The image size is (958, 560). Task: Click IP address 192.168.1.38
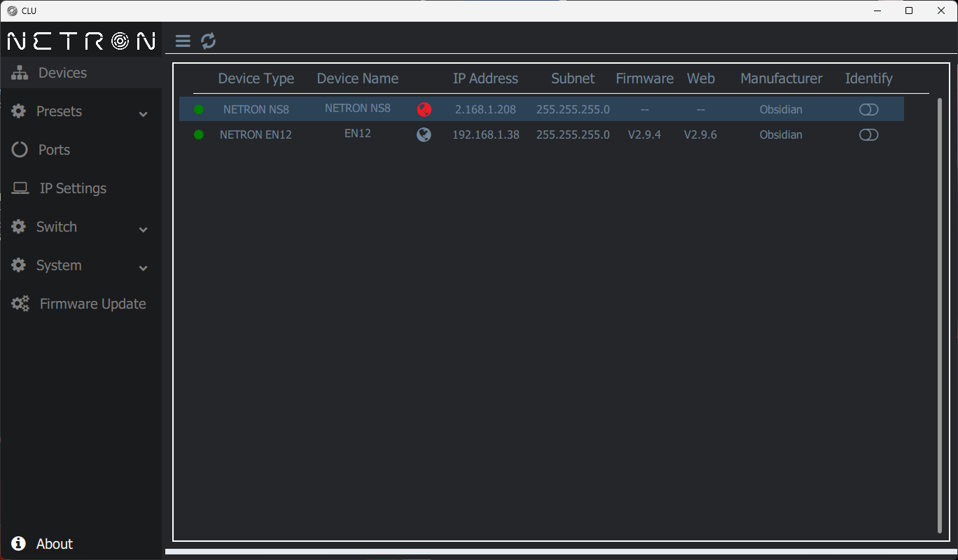486,134
